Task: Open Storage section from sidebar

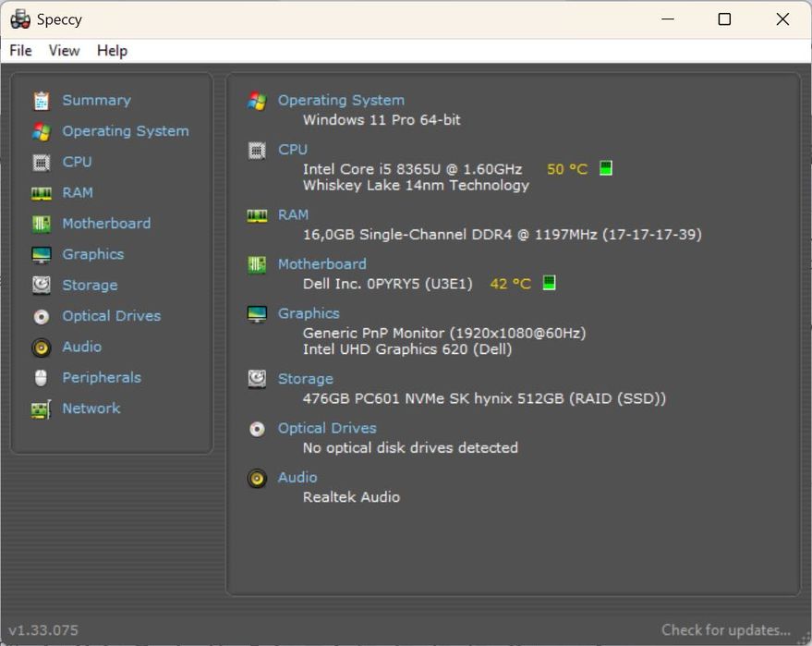Action: pos(91,285)
